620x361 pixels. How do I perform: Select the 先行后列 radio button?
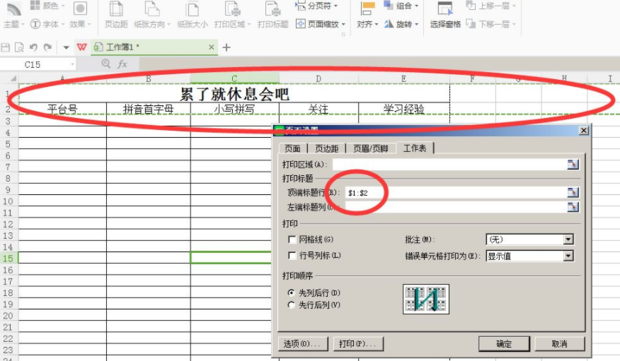pos(291,305)
